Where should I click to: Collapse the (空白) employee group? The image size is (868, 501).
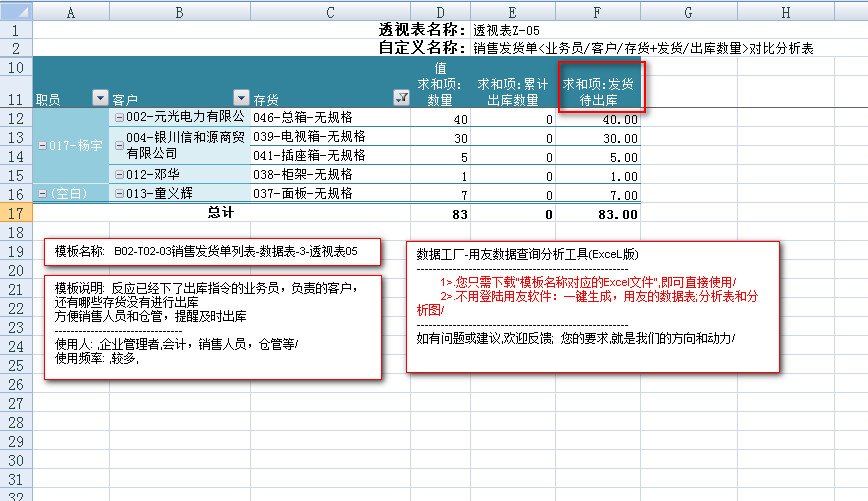coord(42,192)
